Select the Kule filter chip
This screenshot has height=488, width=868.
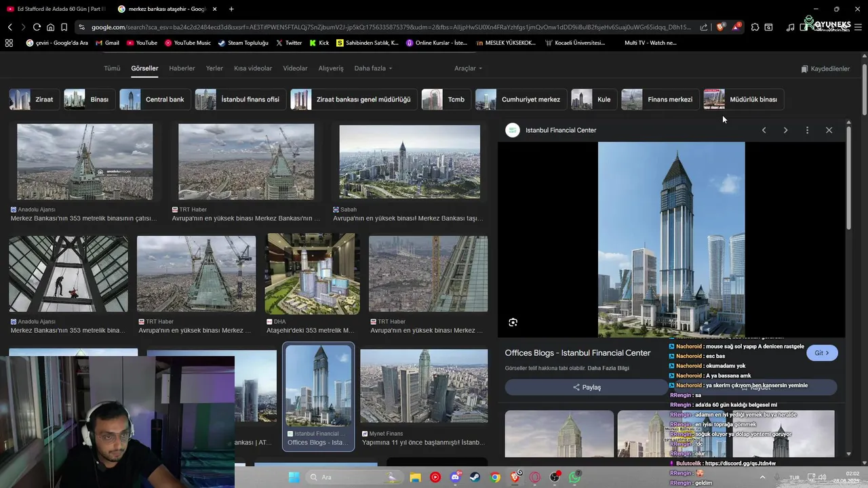[594, 99]
